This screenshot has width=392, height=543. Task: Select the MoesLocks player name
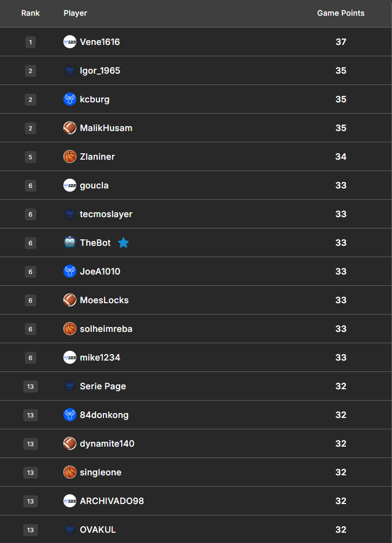(104, 300)
